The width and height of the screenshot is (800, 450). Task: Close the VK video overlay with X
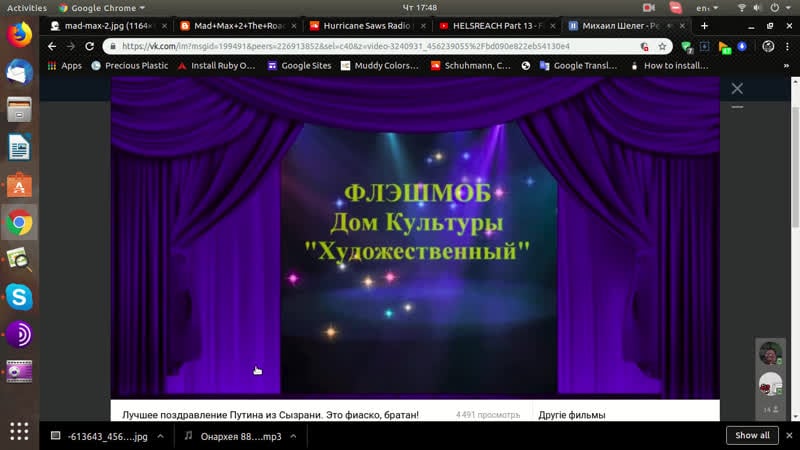pos(737,88)
